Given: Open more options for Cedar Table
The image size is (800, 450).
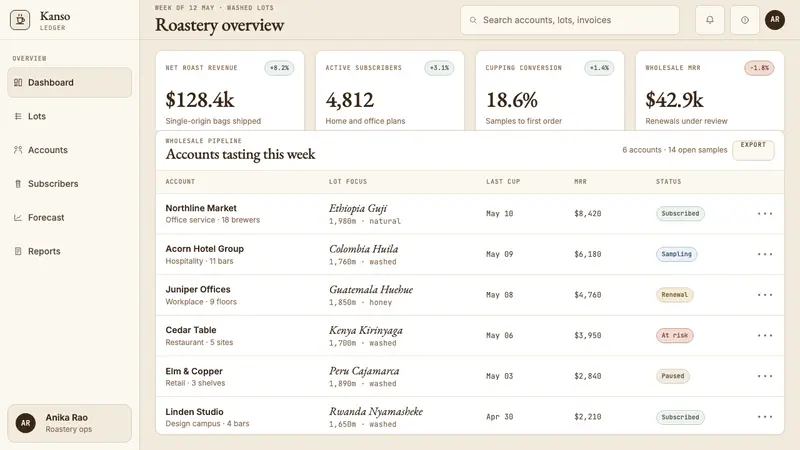Looking at the screenshot, I should click(765, 336).
